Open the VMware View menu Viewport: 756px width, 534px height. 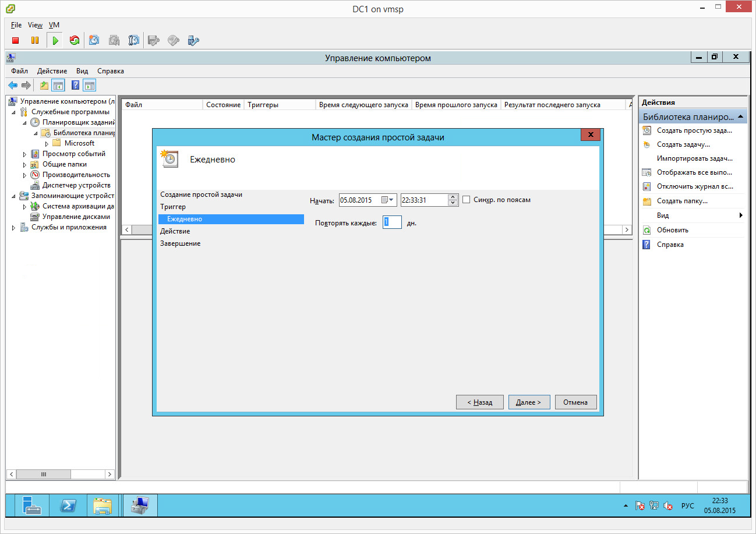coord(36,25)
